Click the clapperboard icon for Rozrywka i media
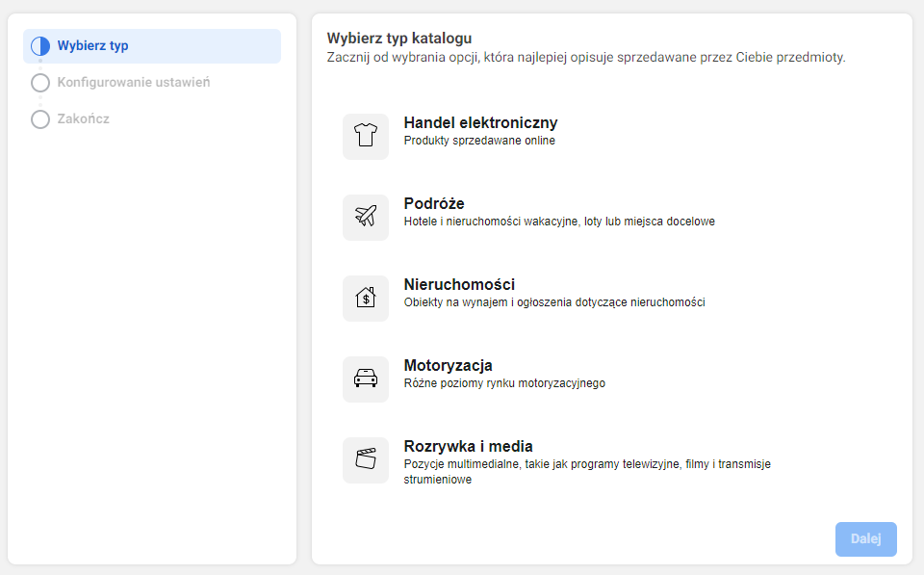Viewport: 924px width, 575px height. (366, 459)
